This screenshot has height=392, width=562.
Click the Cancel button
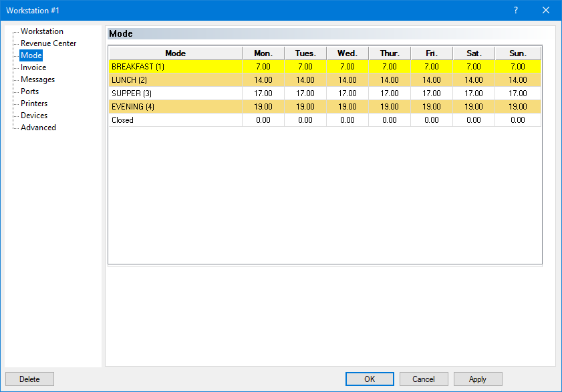click(x=424, y=379)
